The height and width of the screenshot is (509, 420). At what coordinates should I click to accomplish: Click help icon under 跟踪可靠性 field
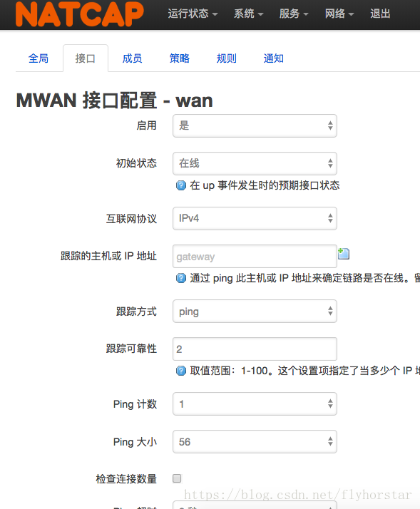pyautogui.click(x=181, y=371)
